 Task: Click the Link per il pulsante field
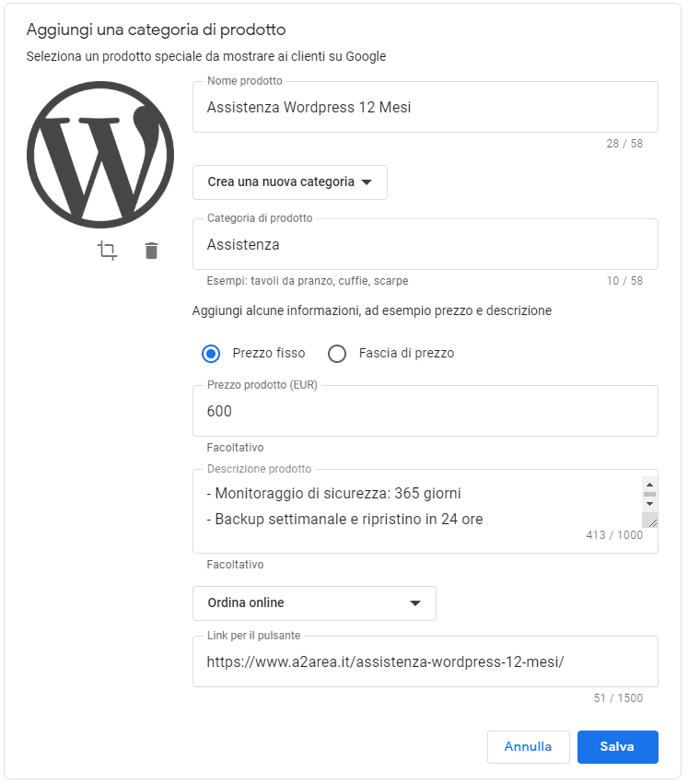click(426, 661)
